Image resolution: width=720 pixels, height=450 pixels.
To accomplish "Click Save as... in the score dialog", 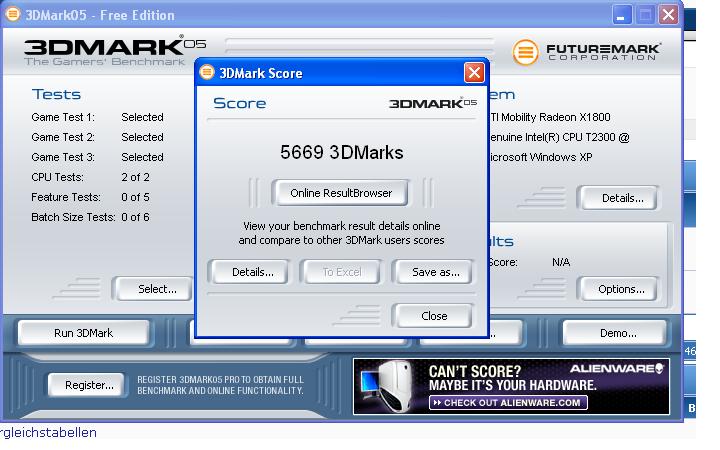I will pyautogui.click(x=433, y=272).
